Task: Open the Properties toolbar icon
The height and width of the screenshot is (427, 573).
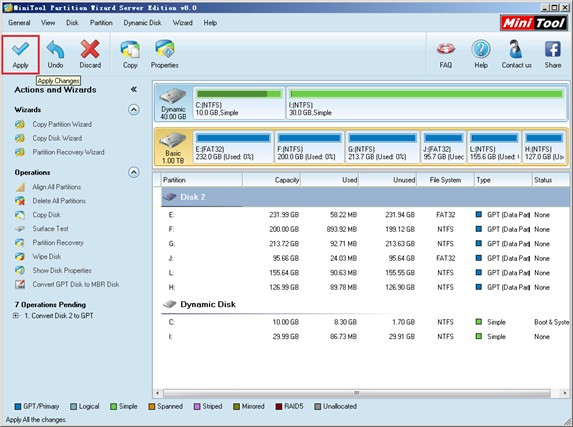Action: tap(165, 49)
